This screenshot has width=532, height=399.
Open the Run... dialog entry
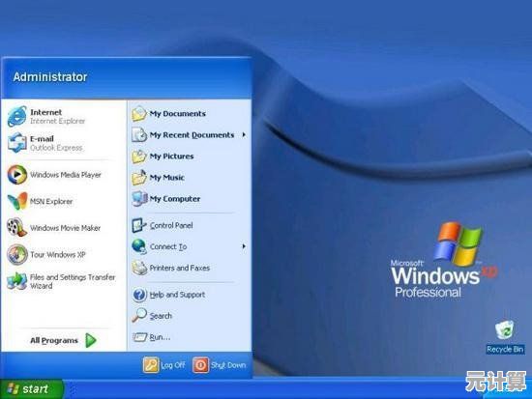coord(189,337)
